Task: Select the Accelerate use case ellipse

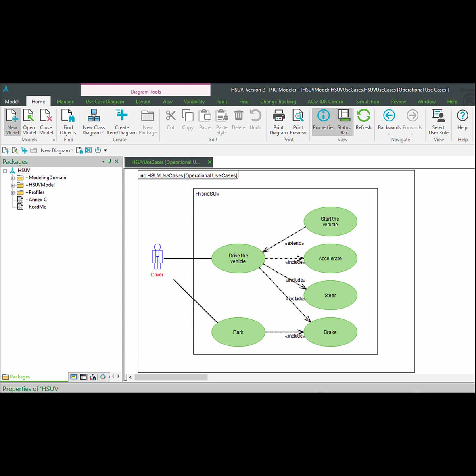Action: [x=330, y=259]
